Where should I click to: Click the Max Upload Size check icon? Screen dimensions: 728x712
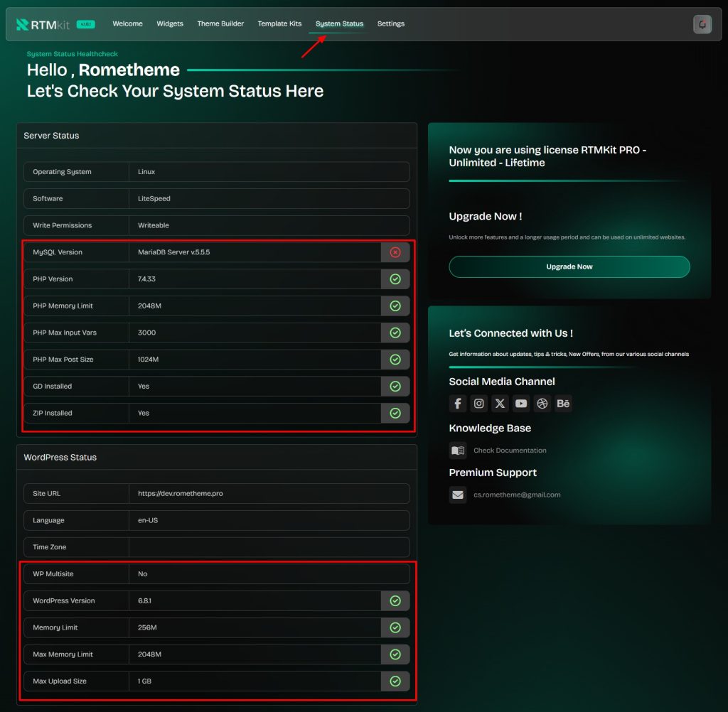[395, 681]
